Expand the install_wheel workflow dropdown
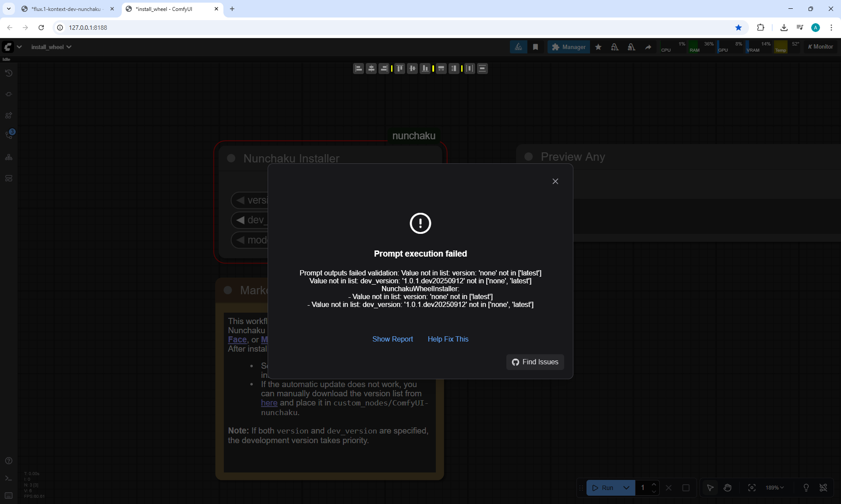 pos(51,47)
